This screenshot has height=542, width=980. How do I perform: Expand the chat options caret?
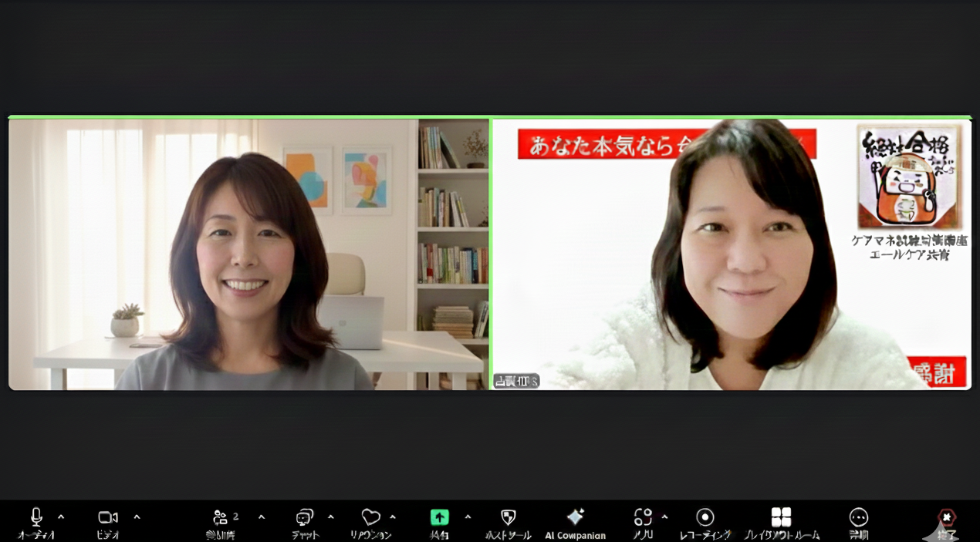point(330,517)
